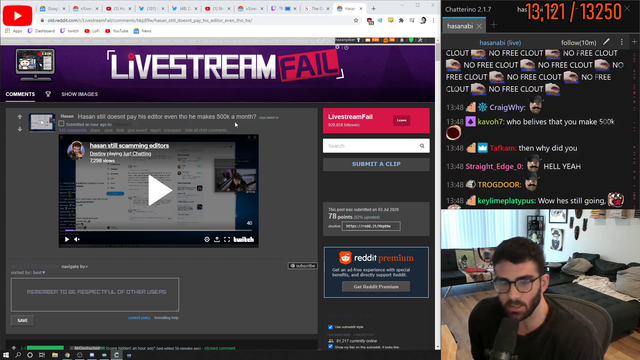Open the YouTube bookmark
The width and height of the screenshot is (640, 360).
tap(116, 31)
